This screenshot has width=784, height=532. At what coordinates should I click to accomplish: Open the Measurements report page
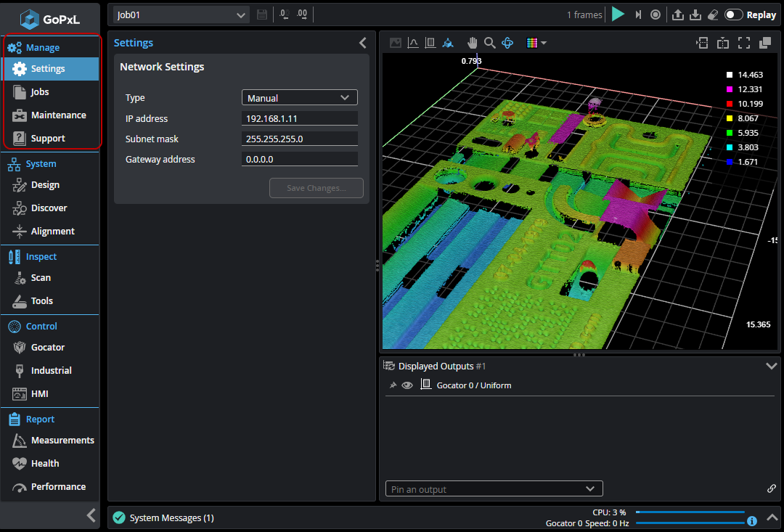(x=51, y=440)
